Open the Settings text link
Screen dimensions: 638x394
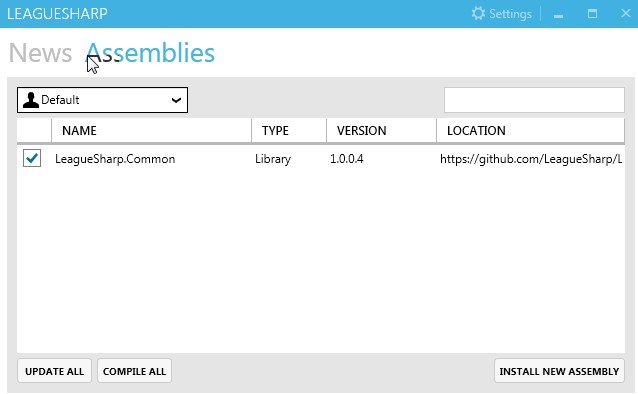[510, 14]
